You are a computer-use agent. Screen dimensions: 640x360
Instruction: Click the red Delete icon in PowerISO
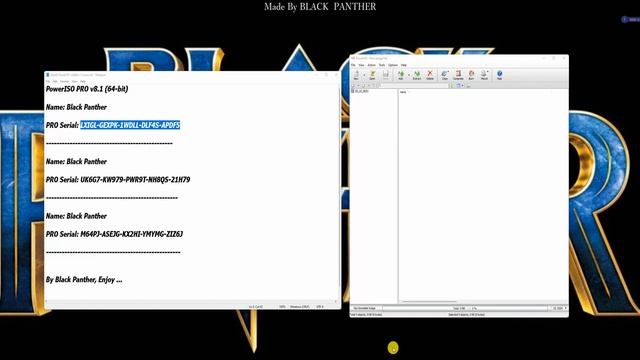pyautogui.click(x=430, y=75)
